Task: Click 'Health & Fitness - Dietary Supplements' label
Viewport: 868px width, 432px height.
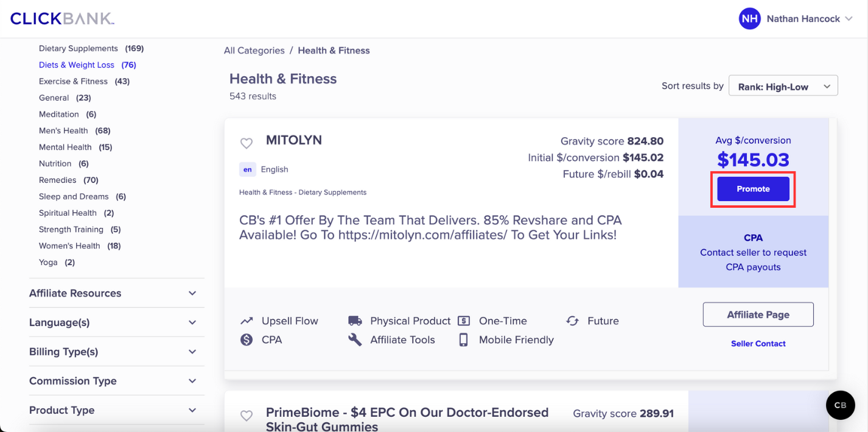Action: [x=303, y=193]
